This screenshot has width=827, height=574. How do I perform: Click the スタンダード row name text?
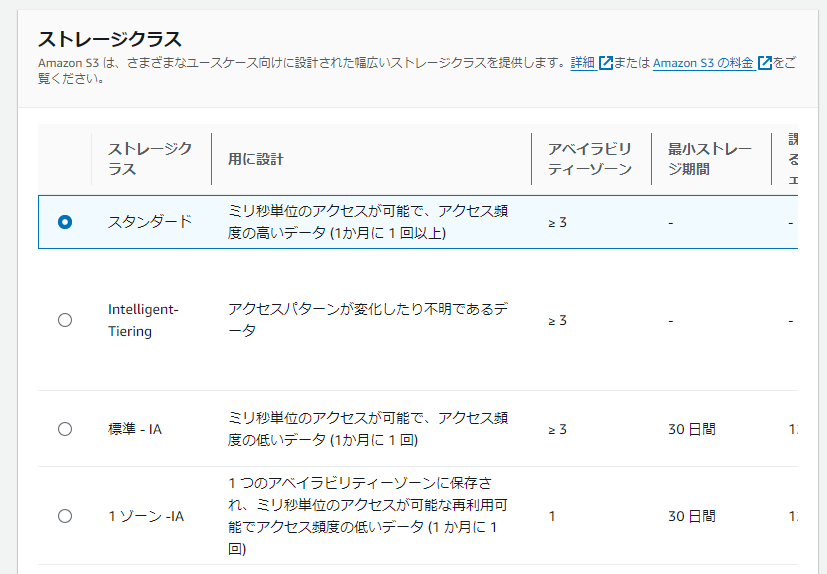tap(150, 222)
